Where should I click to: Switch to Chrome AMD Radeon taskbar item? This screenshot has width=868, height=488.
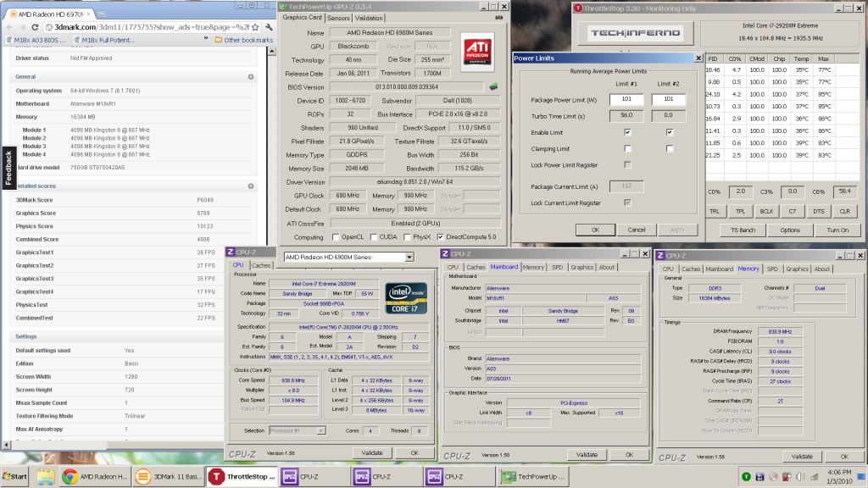(x=95, y=476)
